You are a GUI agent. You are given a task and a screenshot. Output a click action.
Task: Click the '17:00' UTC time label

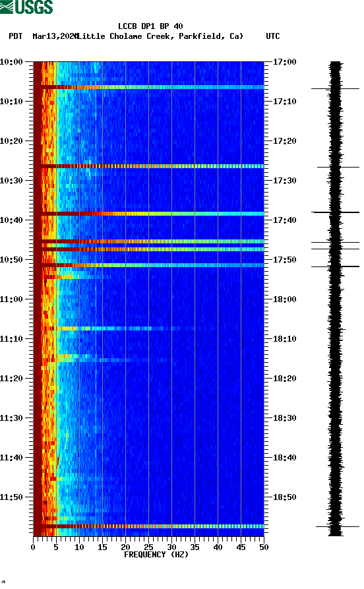(x=284, y=61)
